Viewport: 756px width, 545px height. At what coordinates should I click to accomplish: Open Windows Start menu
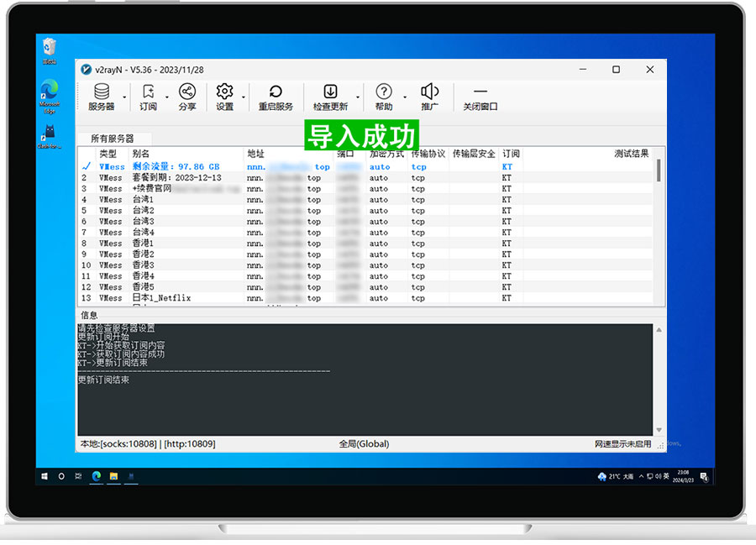click(x=44, y=476)
